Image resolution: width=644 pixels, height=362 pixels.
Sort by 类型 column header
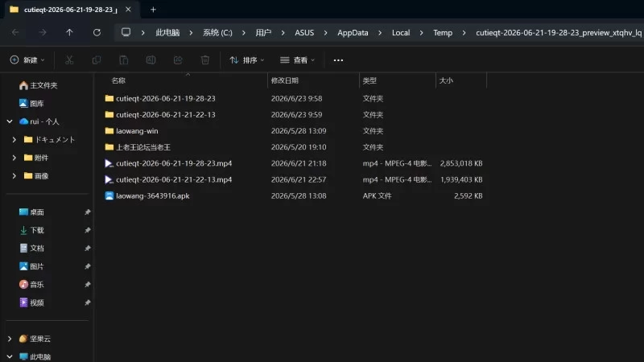click(369, 80)
